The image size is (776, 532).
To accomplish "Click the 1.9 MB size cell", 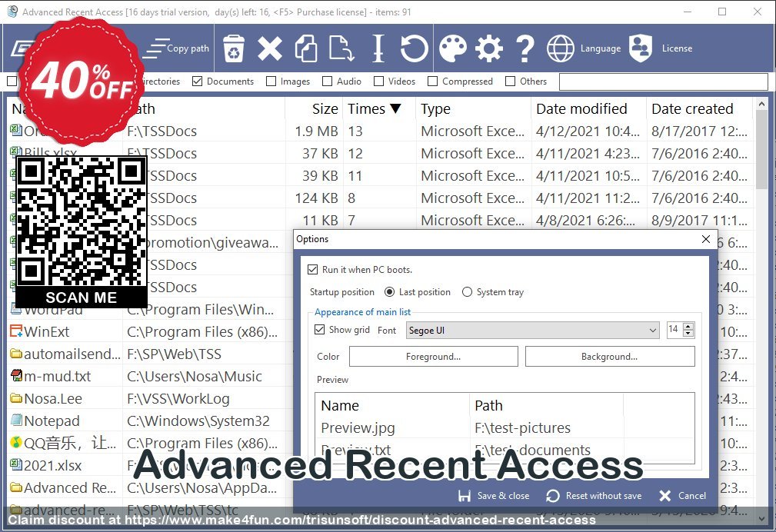I will 316,131.
